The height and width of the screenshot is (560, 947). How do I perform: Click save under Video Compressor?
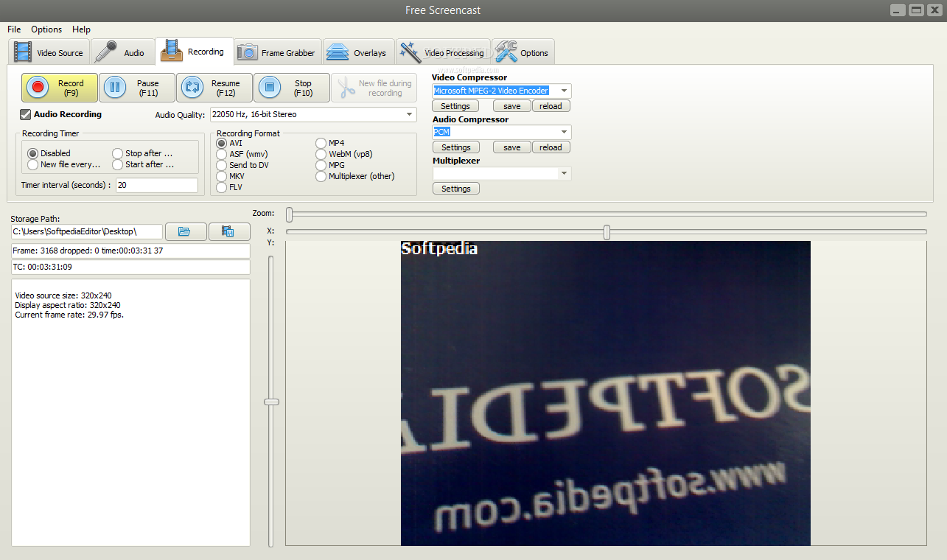click(512, 106)
